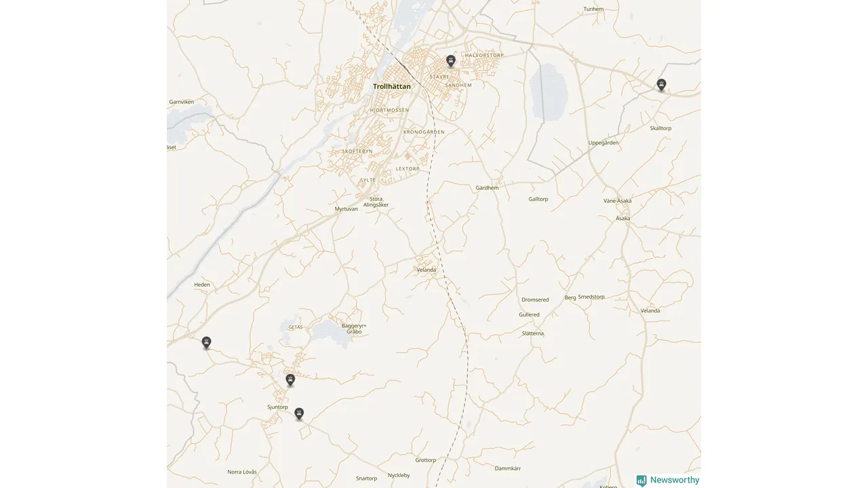Click the Dromsered place label
868x488 pixels.
point(535,300)
